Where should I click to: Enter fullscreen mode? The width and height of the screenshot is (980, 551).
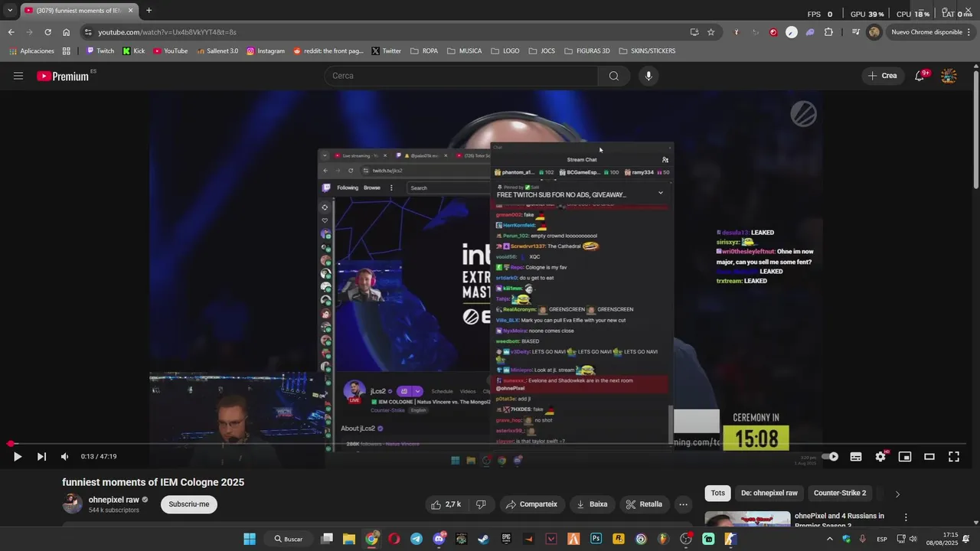954,457
